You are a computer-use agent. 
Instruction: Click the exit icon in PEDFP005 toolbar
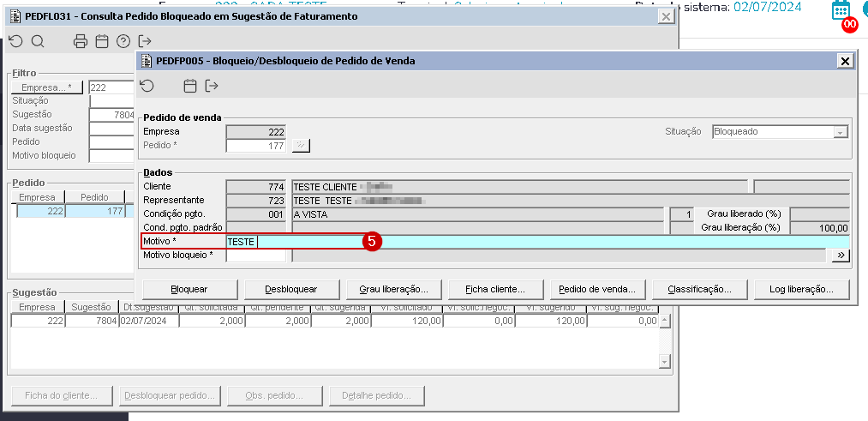coord(212,86)
